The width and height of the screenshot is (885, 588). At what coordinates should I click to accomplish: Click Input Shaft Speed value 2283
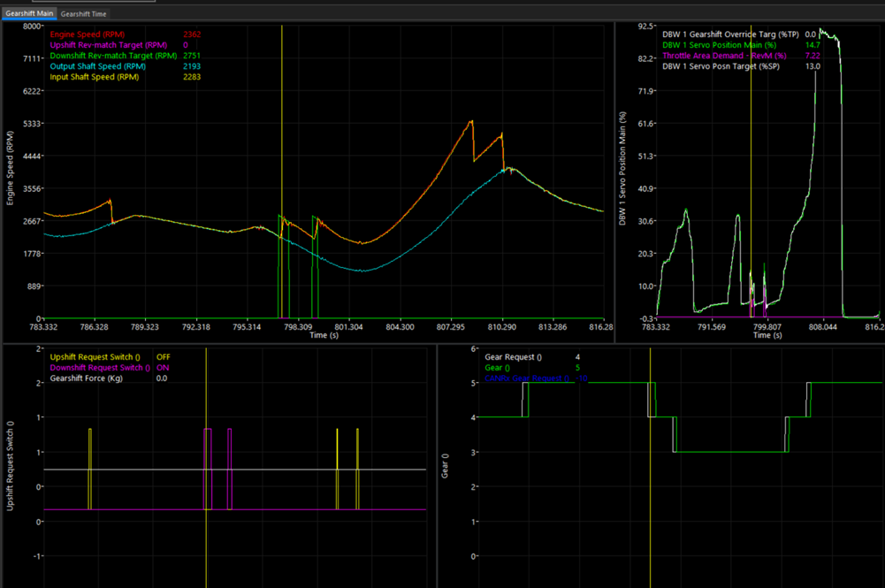192,77
